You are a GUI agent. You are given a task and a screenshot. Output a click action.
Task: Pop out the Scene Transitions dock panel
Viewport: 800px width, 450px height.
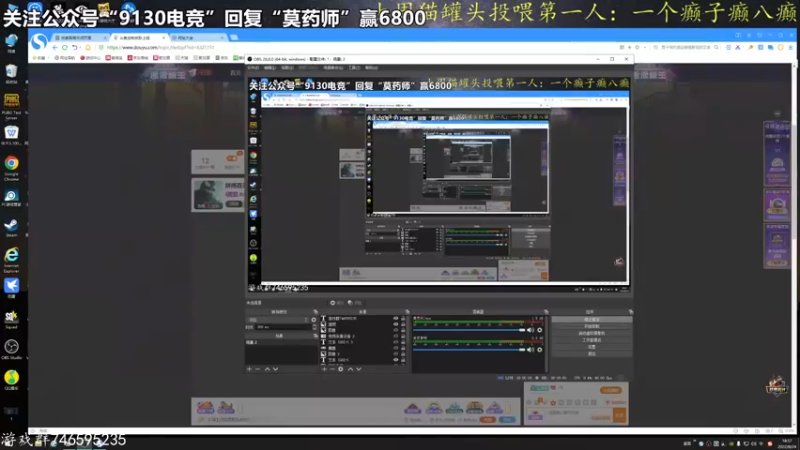[x=315, y=312]
